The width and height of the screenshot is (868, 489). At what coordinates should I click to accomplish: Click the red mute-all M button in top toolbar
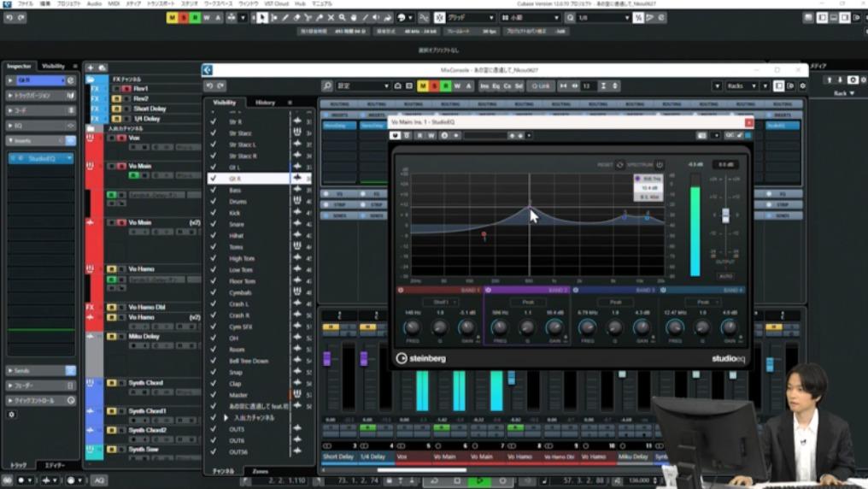coord(172,17)
